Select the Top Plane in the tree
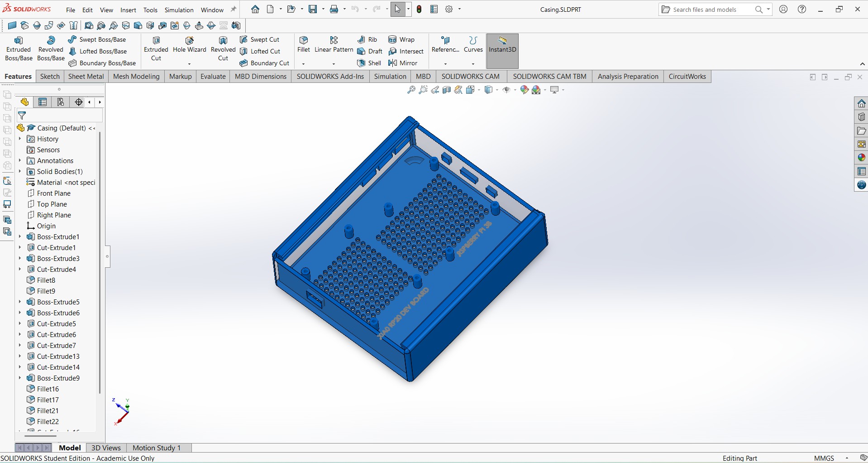Screen dimensions: 868x463 [47, 204]
